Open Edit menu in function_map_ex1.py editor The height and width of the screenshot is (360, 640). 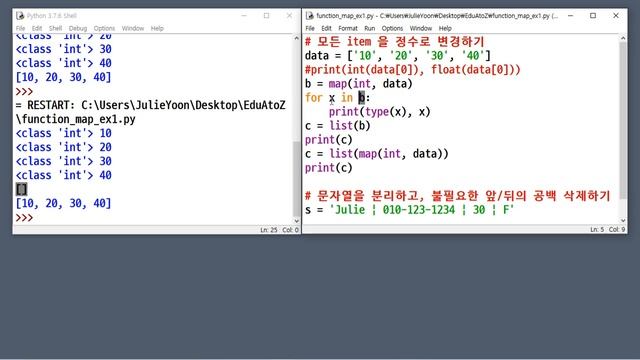point(326,28)
